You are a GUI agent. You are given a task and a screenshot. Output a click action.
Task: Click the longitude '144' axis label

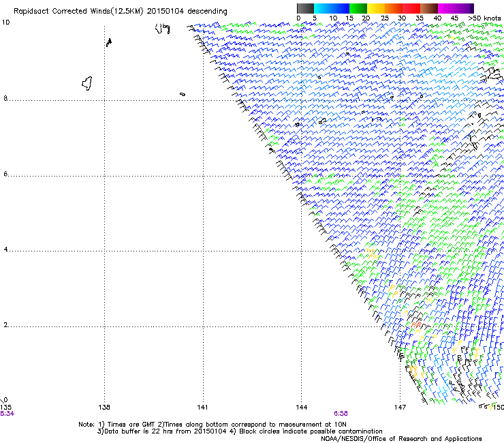pyautogui.click(x=302, y=408)
